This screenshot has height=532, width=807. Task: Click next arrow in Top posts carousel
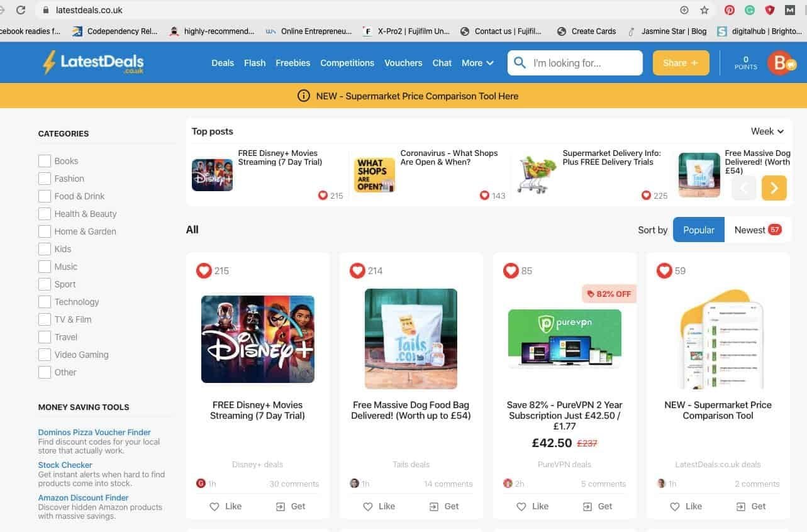click(774, 188)
